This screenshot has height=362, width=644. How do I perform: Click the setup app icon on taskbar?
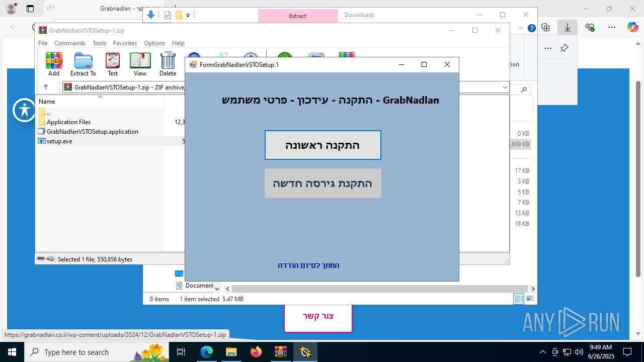pyautogui.click(x=305, y=352)
